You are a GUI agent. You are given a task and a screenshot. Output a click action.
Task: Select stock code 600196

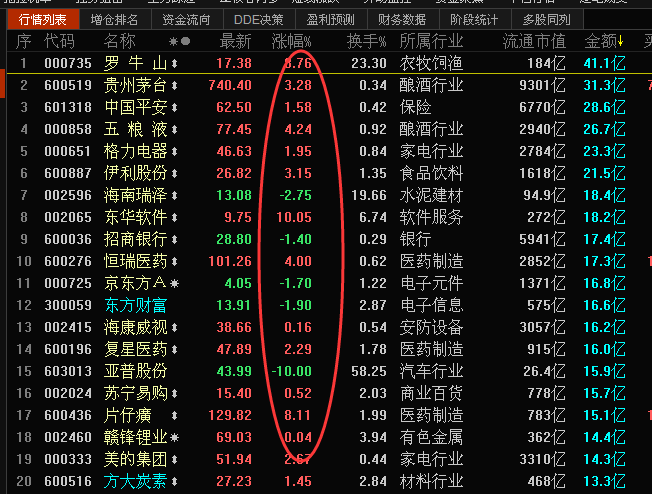[68, 350]
